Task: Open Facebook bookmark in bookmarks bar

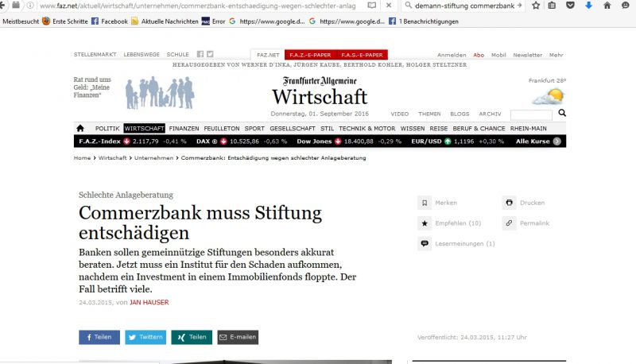Action: pos(110,21)
